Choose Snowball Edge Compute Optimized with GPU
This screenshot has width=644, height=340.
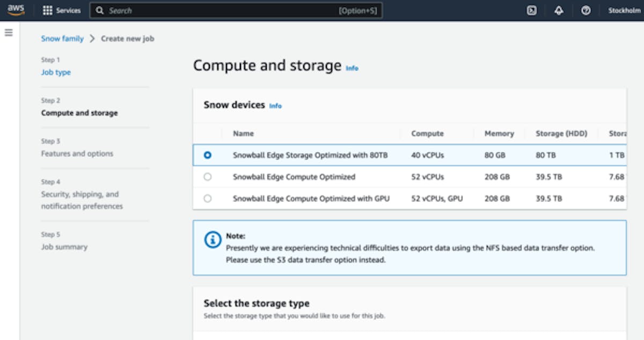pos(208,198)
